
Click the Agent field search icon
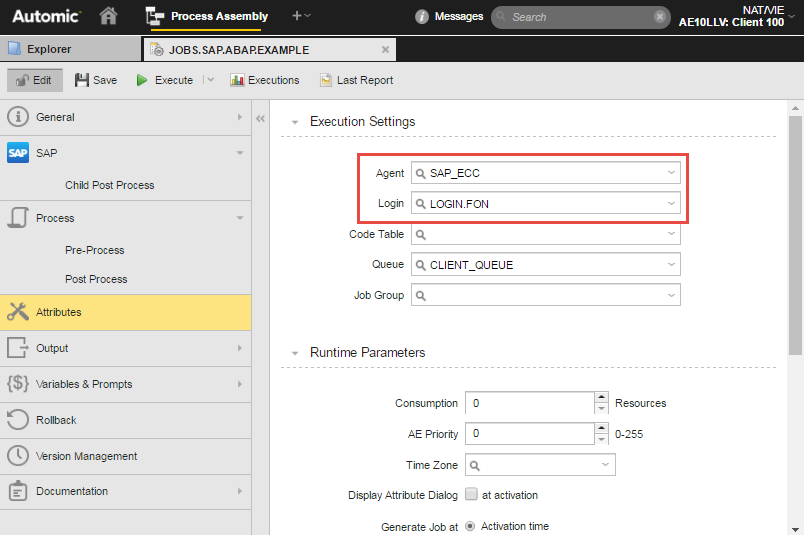(420, 174)
